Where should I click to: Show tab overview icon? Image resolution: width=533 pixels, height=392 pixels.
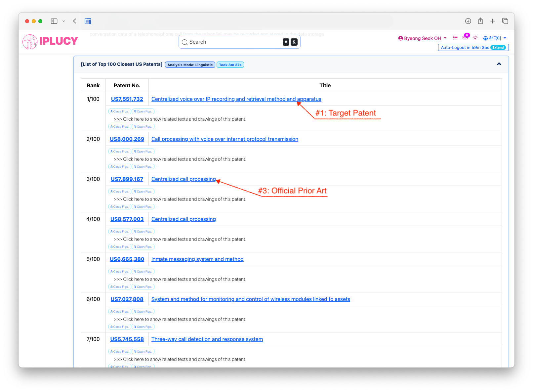[x=505, y=21]
